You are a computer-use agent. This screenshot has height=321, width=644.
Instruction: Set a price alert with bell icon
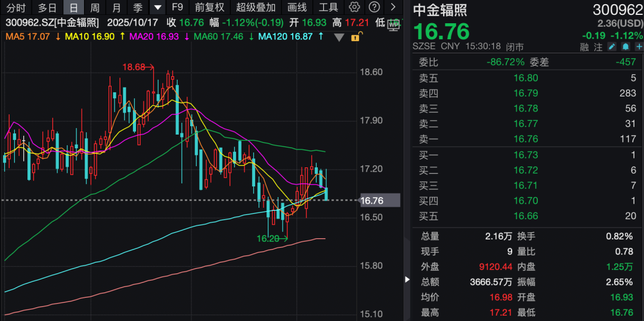625,47
